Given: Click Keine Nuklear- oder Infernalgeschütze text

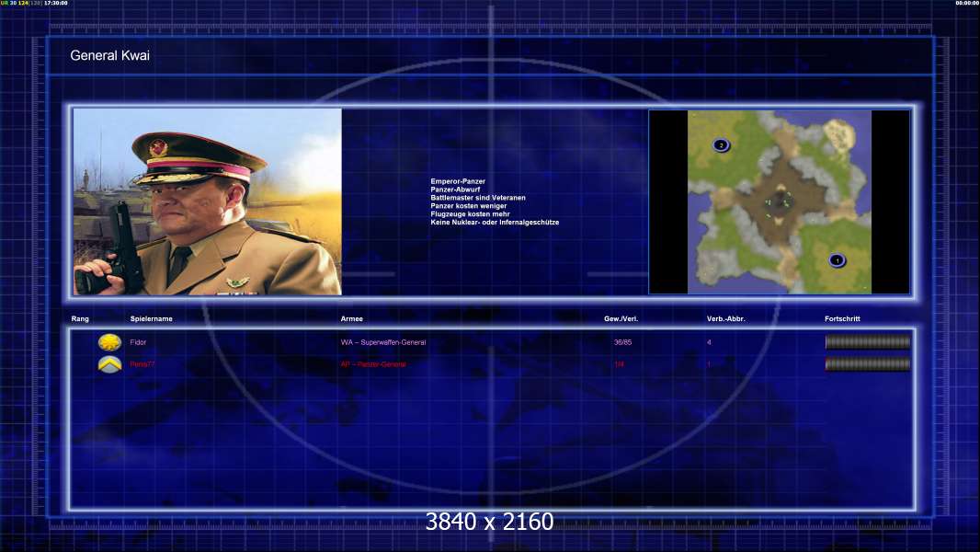Looking at the screenshot, I should (x=495, y=222).
